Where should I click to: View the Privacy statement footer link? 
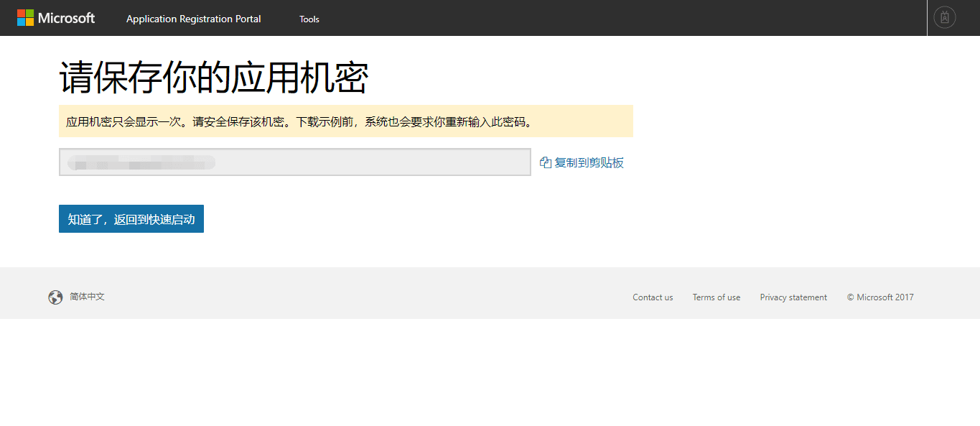793,297
